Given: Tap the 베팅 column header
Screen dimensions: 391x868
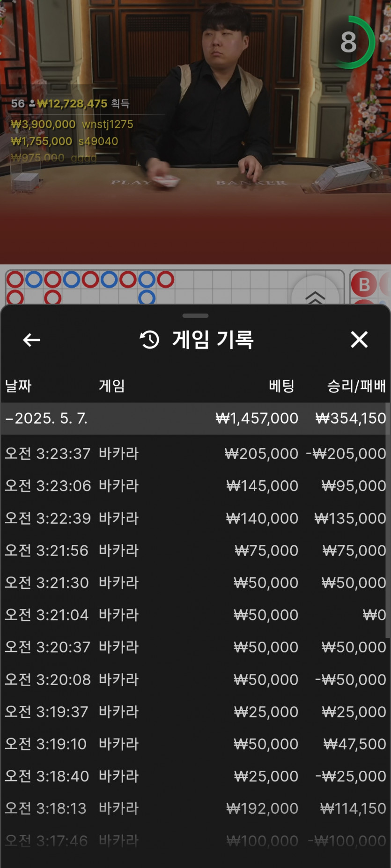Looking at the screenshot, I should tap(281, 386).
